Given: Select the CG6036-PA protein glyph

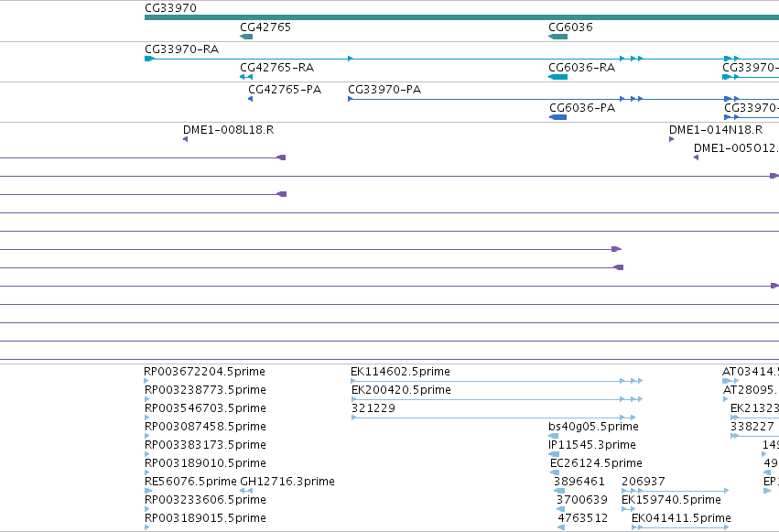Looking at the screenshot, I should 557,117.
